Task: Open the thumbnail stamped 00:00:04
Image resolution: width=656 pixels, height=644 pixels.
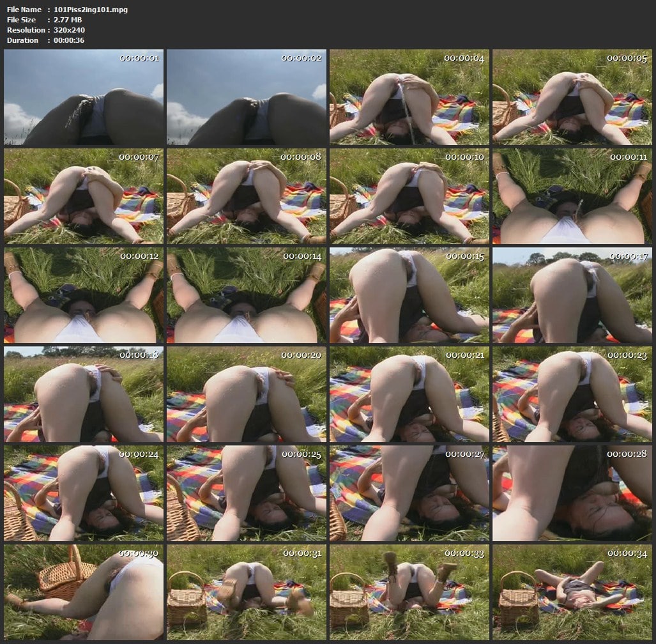Action: [x=409, y=97]
